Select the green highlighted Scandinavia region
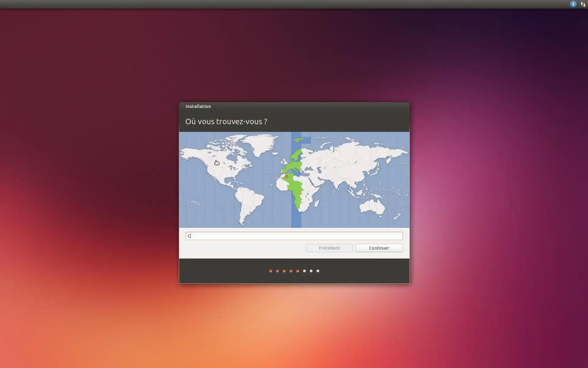The image size is (588, 368). point(296,155)
